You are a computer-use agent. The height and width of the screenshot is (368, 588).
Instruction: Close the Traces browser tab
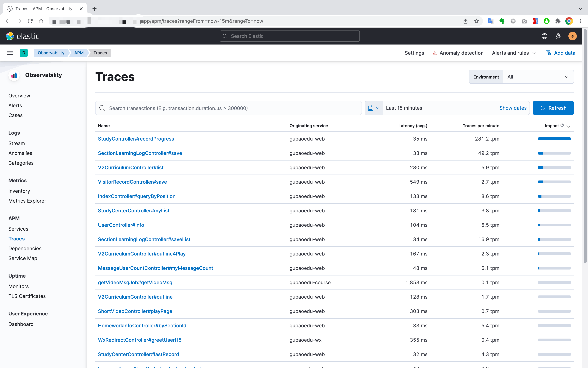(x=81, y=9)
